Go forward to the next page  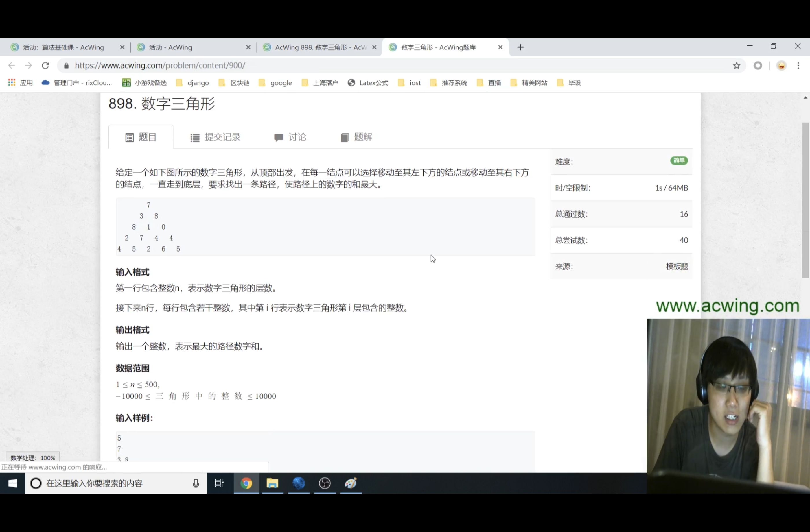29,65
